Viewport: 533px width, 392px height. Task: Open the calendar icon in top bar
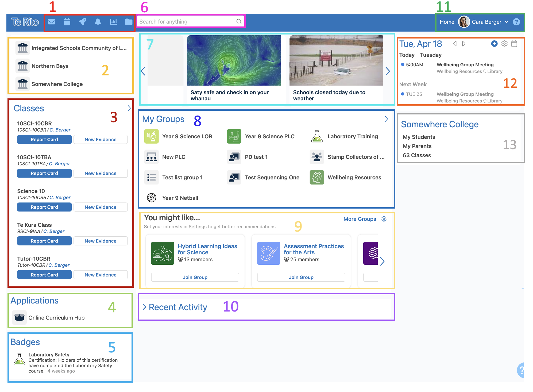point(67,22)
